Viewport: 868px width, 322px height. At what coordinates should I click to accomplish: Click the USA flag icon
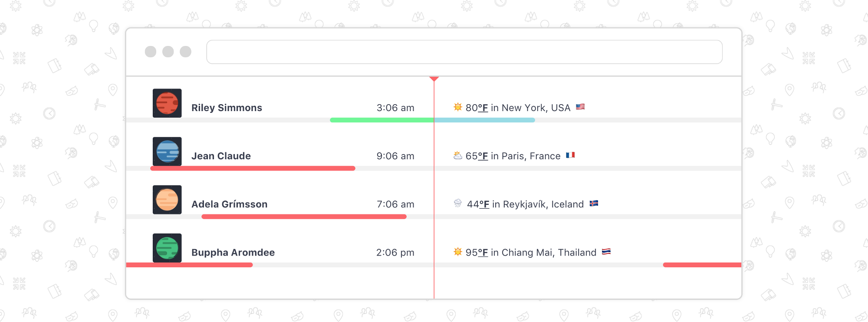(580, 107)
